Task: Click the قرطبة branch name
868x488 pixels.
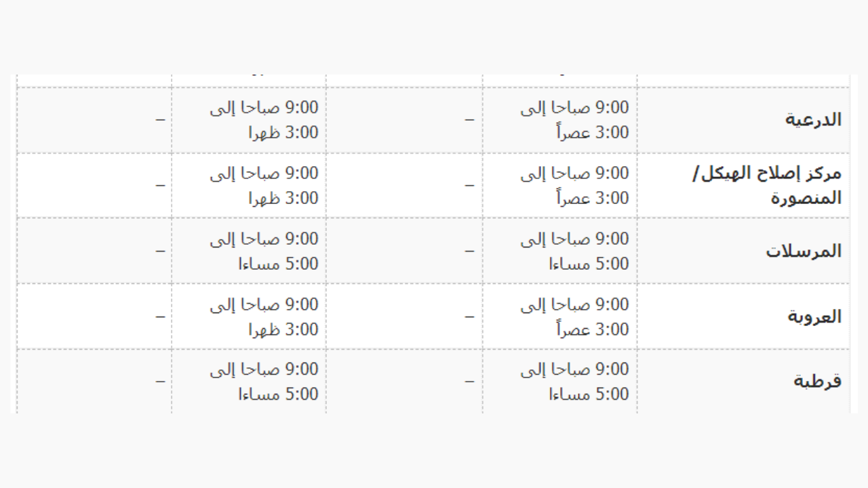Action: tap(817, 381)
